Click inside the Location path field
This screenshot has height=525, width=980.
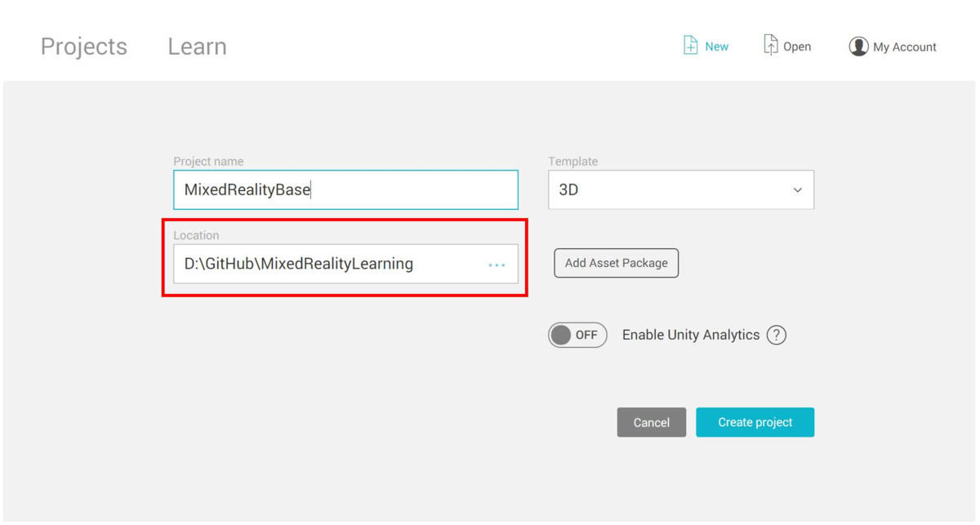click(x=345, y=264)
